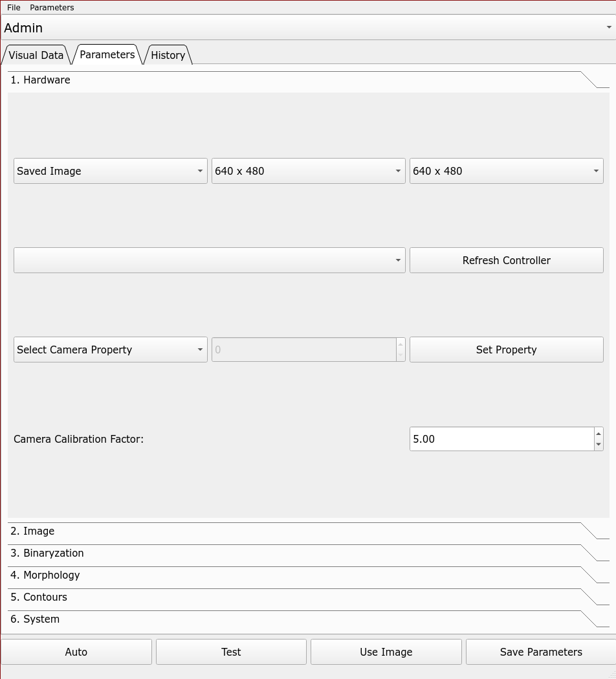
Task: Open the middle 640 x 480 resolution dropdown
Action: pyautogui.click(x=308, y=171)
